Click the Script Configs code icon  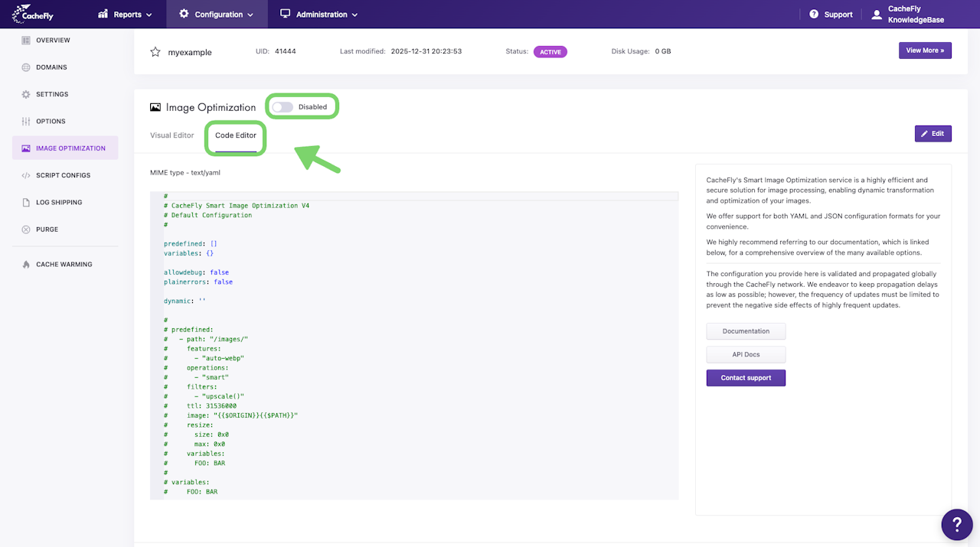tap(26, 176)
